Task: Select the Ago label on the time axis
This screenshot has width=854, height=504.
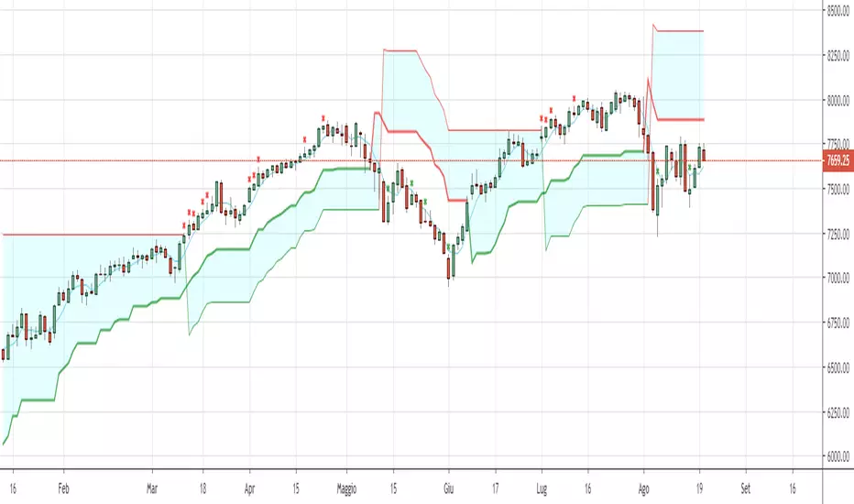Action: [645, 490]
